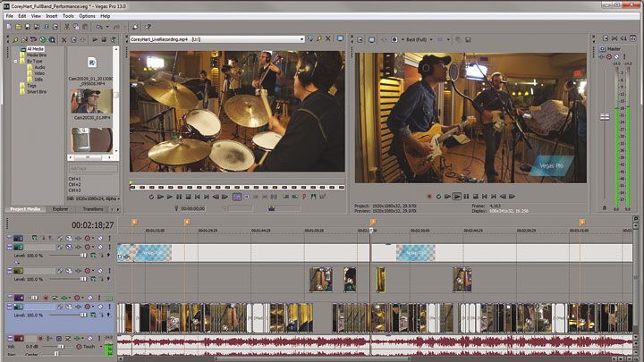
Task: Select the Cam20030_01.MP4 media thumbnail
Action: pos(92,101)
